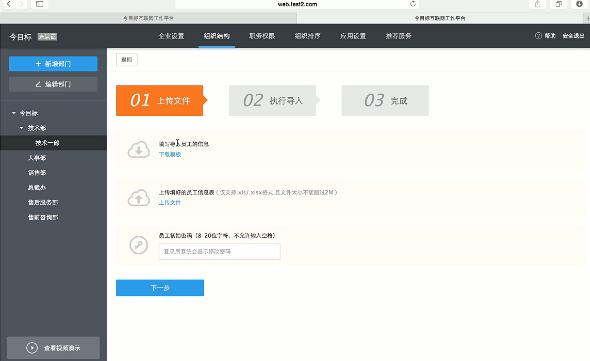This screenshot has height=361, width=590.
Task: Click the browser back arrow
Action: 9,4
